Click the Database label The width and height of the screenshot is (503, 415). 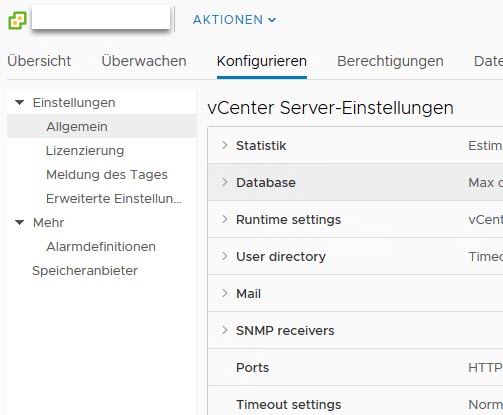[266, 183]
